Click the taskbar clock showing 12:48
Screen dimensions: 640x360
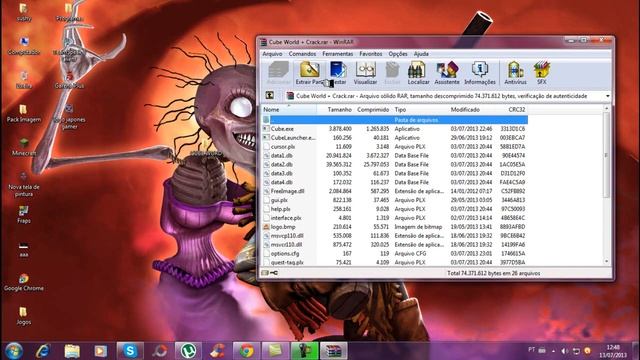613,351
